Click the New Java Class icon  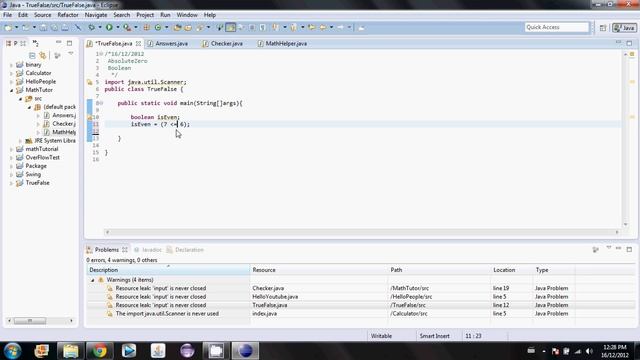tap(158, 27)
